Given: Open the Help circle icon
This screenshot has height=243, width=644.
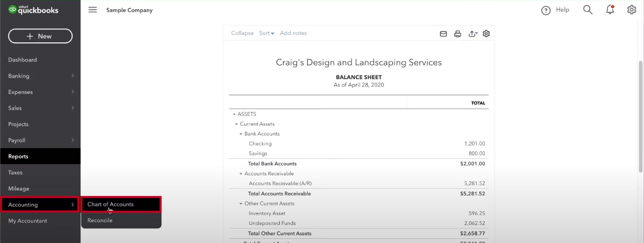Looking at the screenshot, I should coord(546,10).
